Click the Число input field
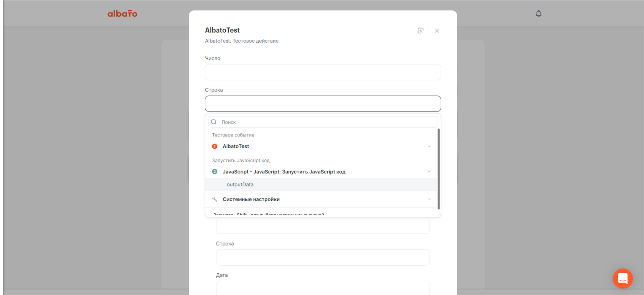The width and height of the screenshot is (644, 295). 323,72
